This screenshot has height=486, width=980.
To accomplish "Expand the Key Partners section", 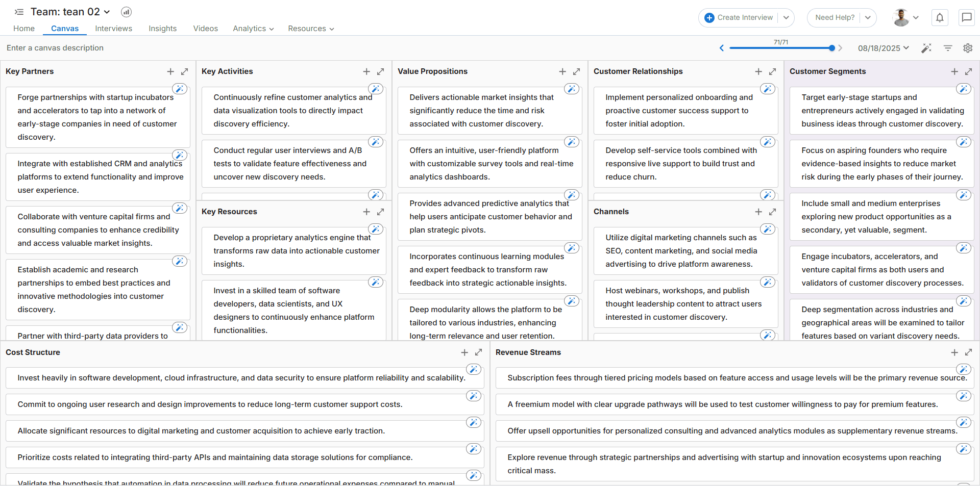I will coord(185,72).
